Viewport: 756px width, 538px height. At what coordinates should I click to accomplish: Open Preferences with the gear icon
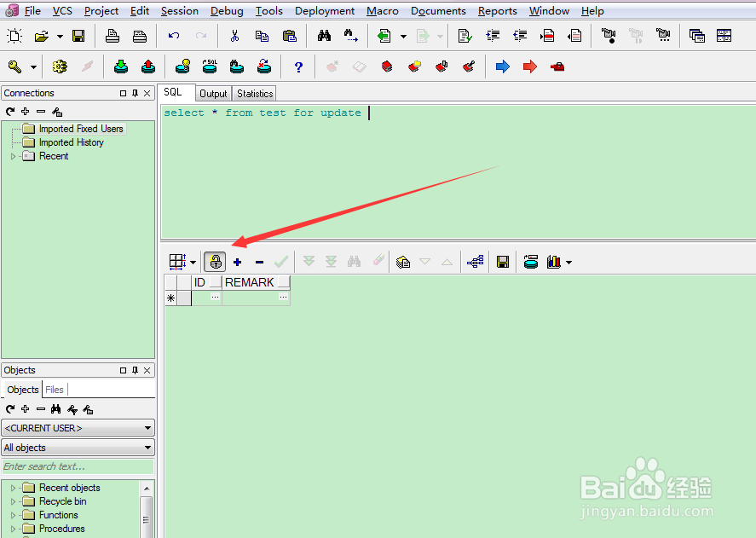click(60, 67)
